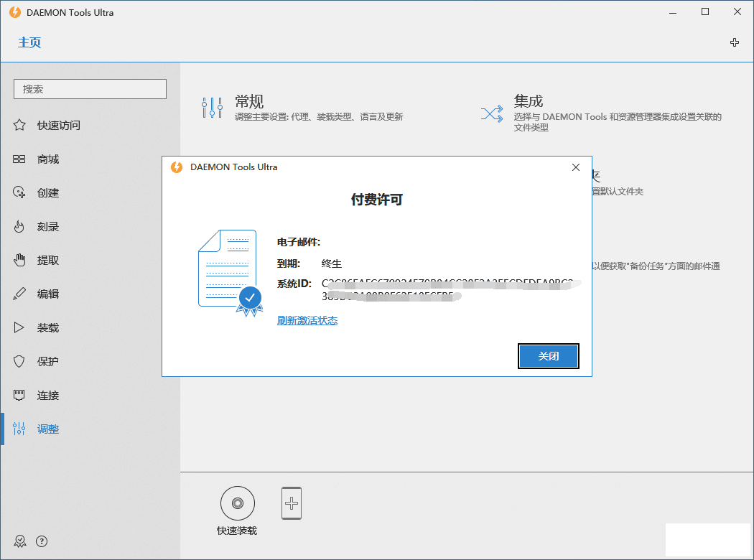The width and height of the screenshot is (754, 560).
Task: Click the 快速装载 disc icon
Action: point(238,503)
